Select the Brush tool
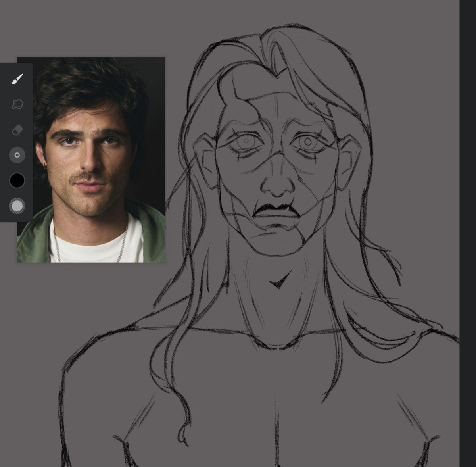This screenshot has height=467, width=476. tap(17, 79)
